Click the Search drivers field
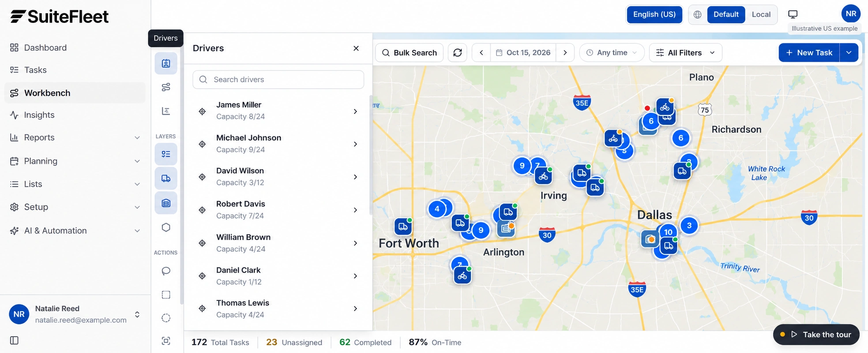 point(278,79)
